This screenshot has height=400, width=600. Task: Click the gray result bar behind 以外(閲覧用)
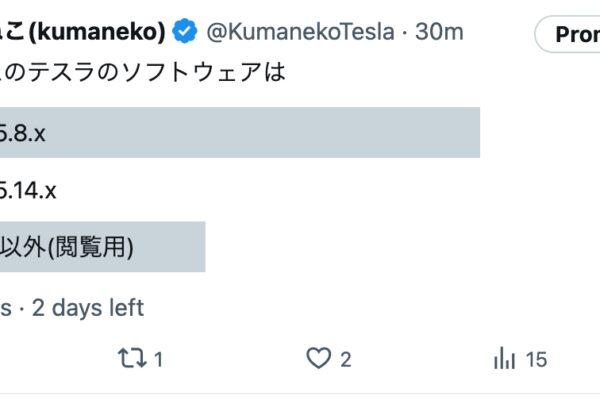170,246
